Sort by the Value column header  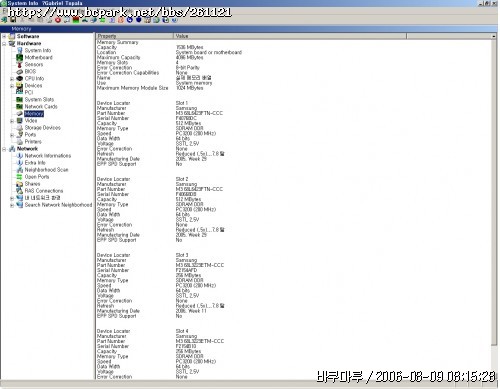290,36
